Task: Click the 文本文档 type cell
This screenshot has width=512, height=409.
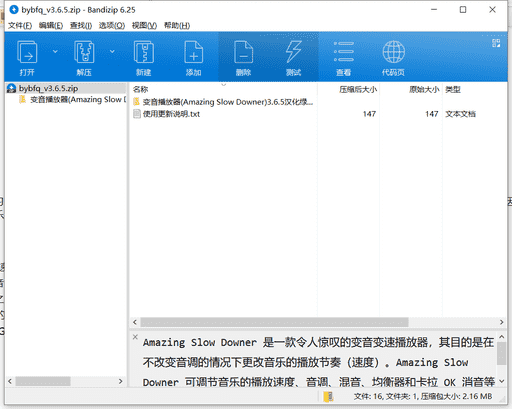Action: click(460, 114)
